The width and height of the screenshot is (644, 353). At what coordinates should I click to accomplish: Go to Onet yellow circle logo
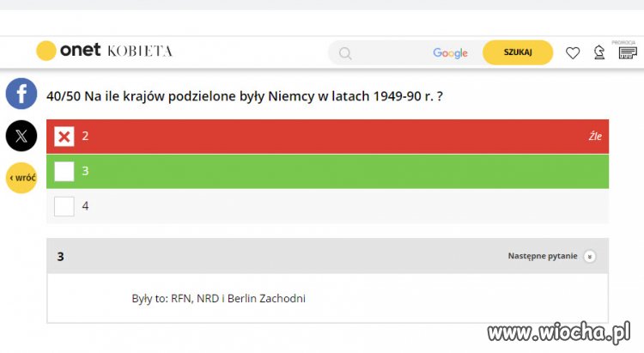(46, 51)
